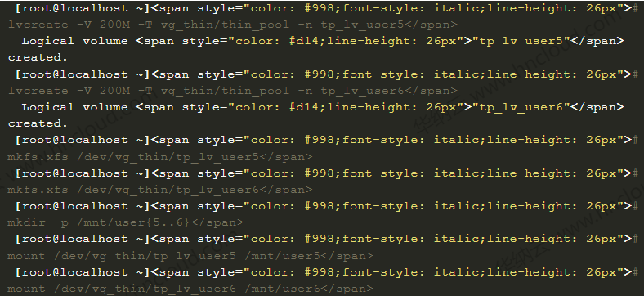
Task: Click the mkfs.xfs /dev/vg_thin/tp_lv_user5 command
Action: (134, 157)
